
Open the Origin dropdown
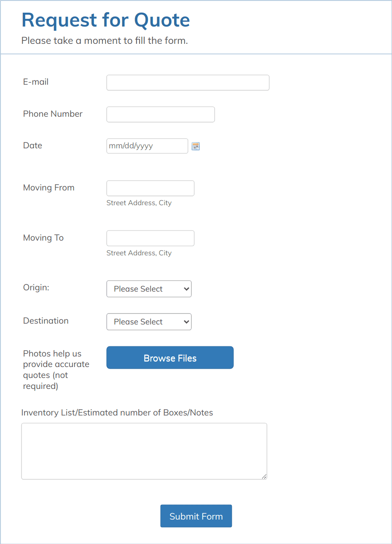click(149, 289)
